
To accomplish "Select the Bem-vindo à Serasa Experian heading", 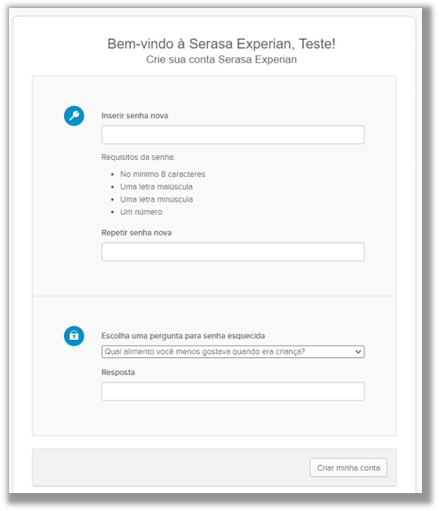I will [221, 44].
